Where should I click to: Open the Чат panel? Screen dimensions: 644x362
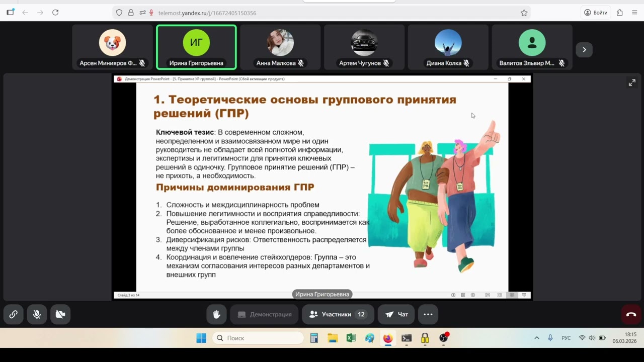point(396,314)
